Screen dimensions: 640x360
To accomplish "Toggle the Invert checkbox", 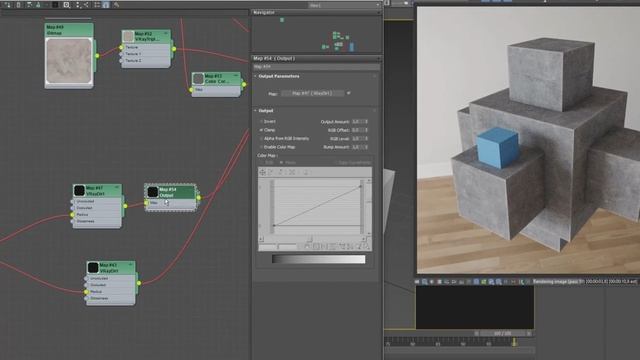I will [261, 122].
